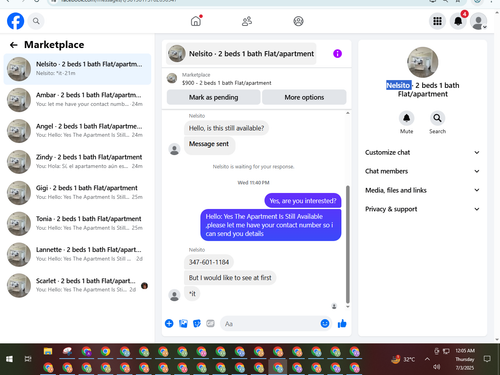This screenshot has width=500, height=375.
Task: Open Task View in the taskbar
Action: point(28,359)
